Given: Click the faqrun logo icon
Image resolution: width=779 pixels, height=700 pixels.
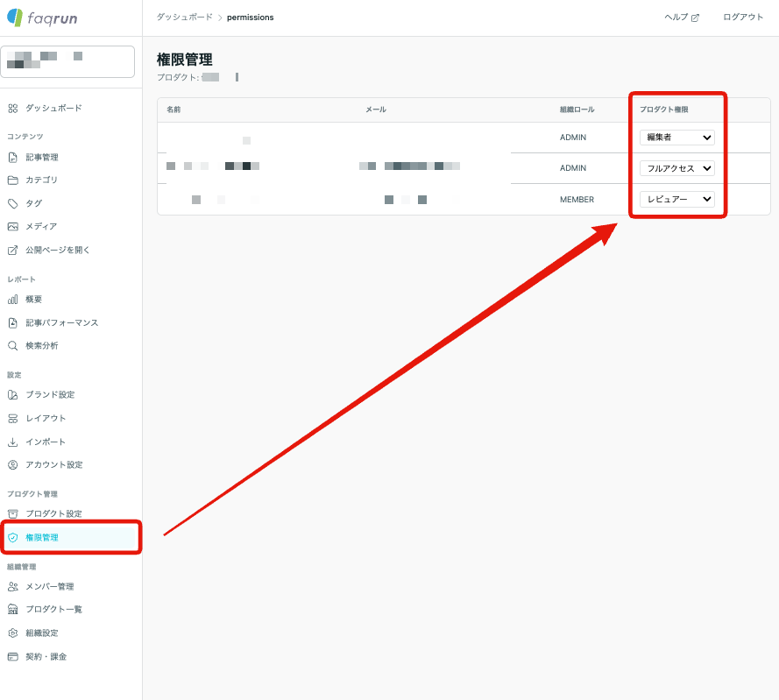Looking at the screenshot, I should pyautogui.click(x=15, y=18).
